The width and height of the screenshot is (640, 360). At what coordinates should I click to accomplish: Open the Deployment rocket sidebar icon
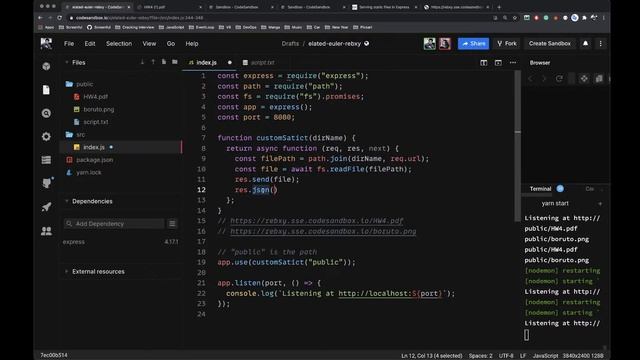46,207
